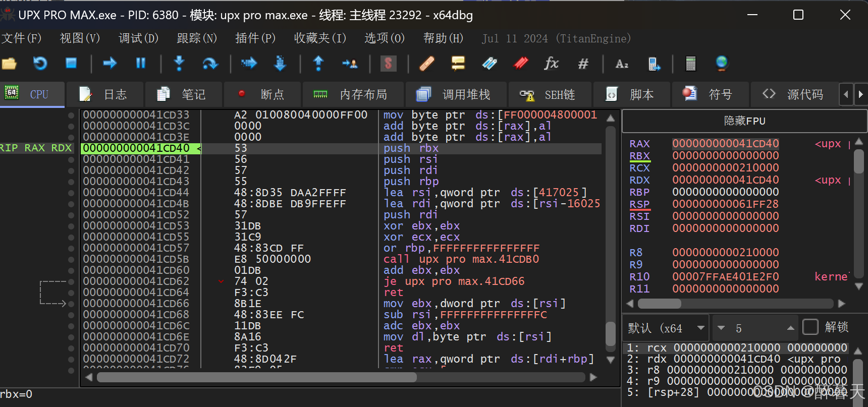The image size is (868, 407).
Task: Open the 文件(F) menu
Action: tap(21, 38)
